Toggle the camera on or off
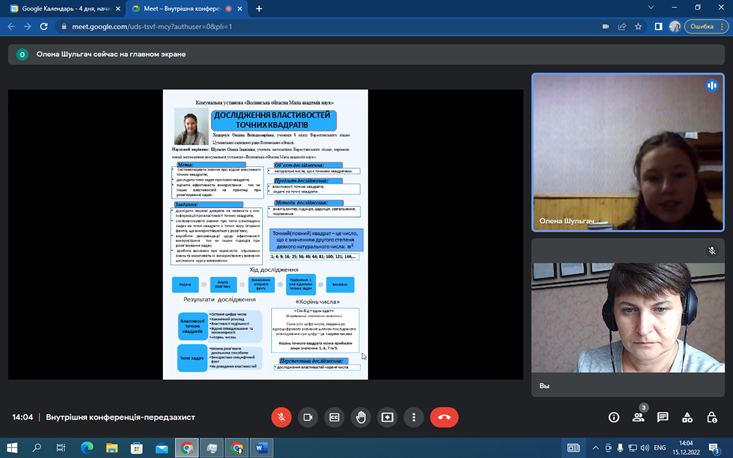Image resolution: width=733 pixels, height=458 pixels. tap(308, 417)
